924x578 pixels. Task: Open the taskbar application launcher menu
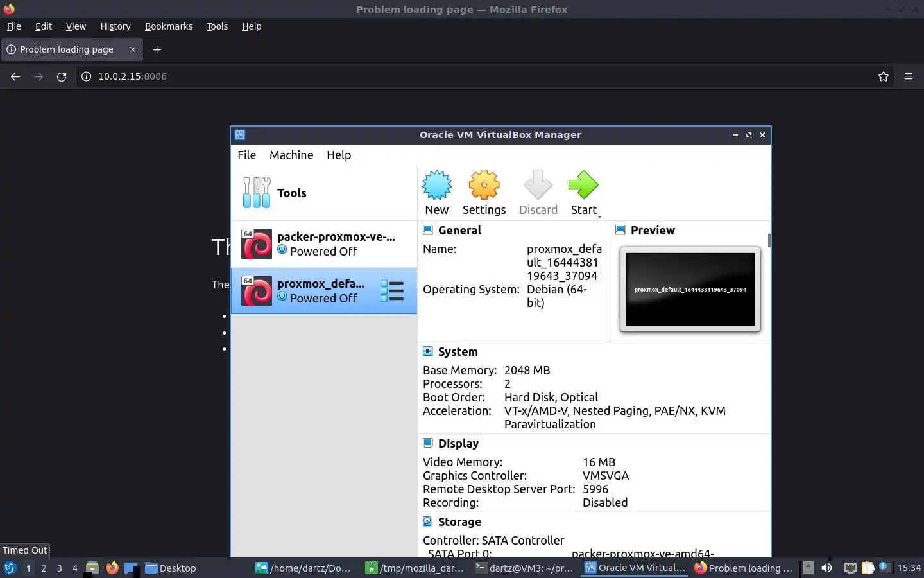[10, 568]
